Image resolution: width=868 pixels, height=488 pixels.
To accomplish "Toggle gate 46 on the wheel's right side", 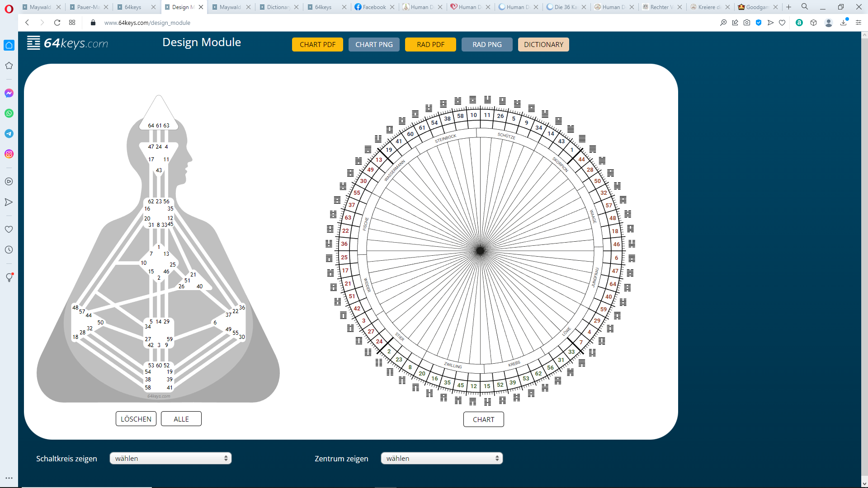I will pos(616,244).
